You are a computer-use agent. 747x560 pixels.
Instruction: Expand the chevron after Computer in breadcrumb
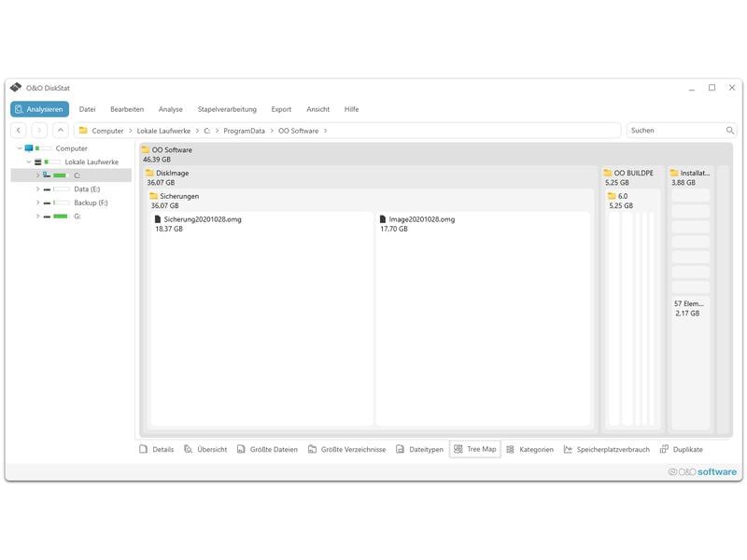tap(130, 131)
